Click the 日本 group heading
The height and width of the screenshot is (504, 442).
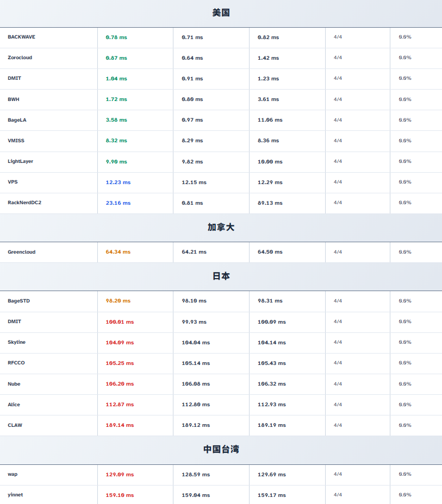click(221, 276)
